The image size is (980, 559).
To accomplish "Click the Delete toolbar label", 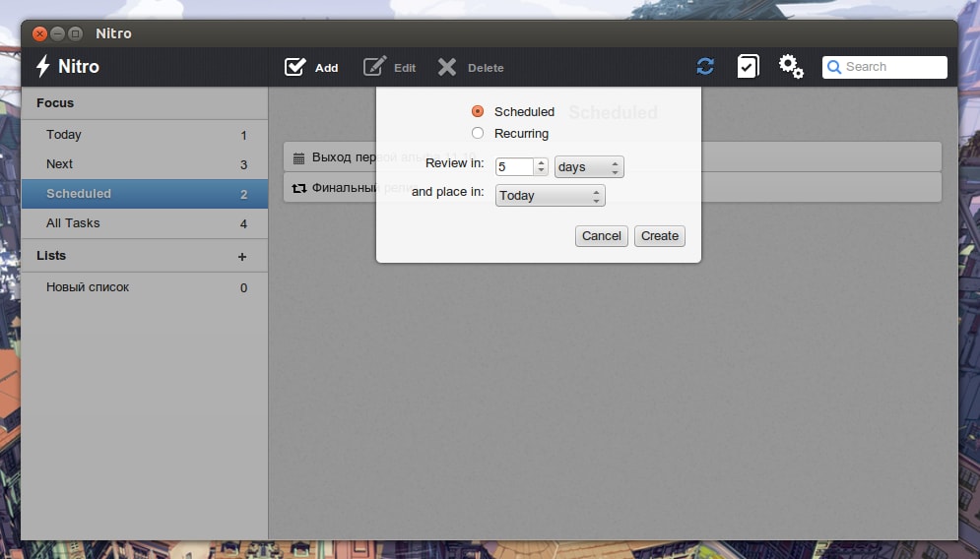I will point(486,68).
